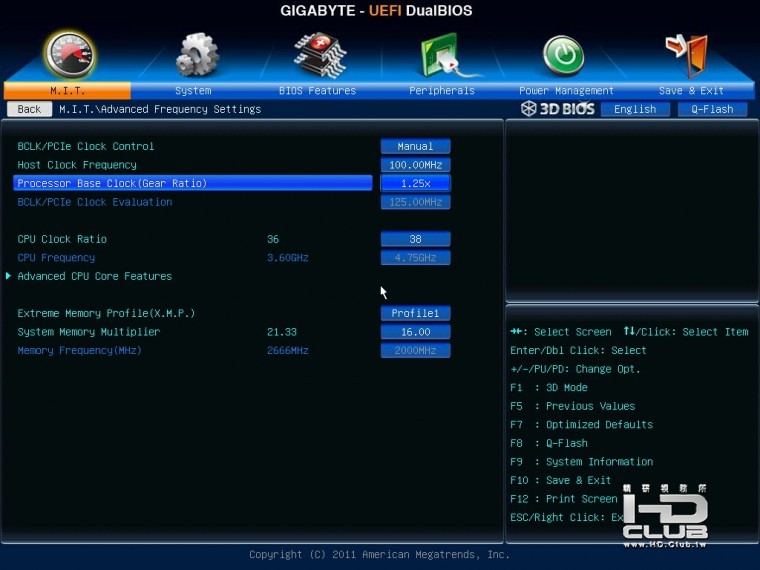Viewport: 760px width, 570px height.
Task: Click the default 2666MHz memory frequency
Action: coord(287,350)
